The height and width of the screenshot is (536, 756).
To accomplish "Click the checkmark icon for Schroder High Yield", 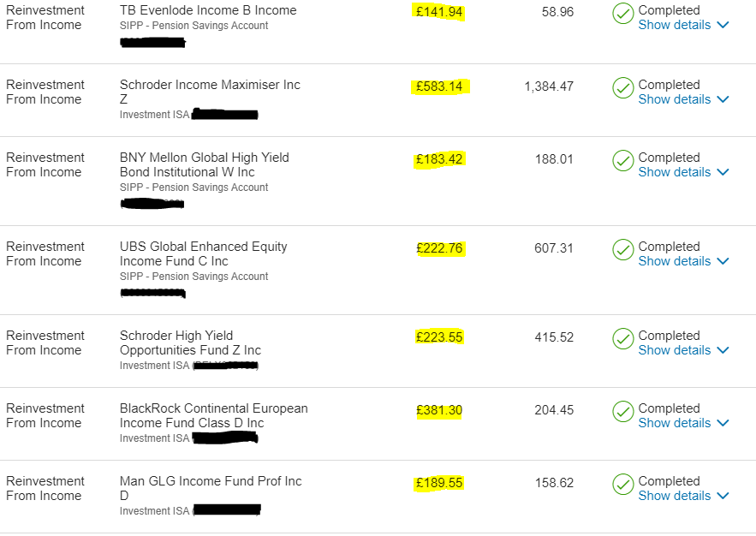I will [x=623, y=339].
